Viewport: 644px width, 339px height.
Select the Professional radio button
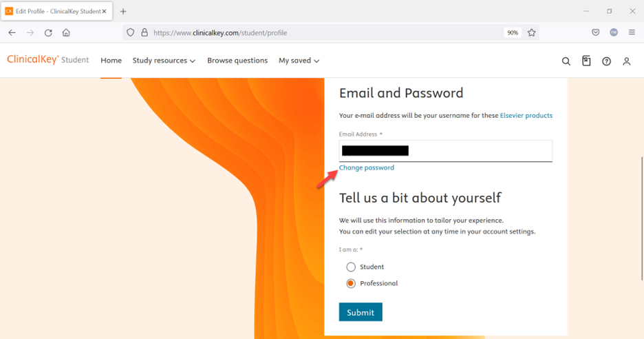[351, 283]
